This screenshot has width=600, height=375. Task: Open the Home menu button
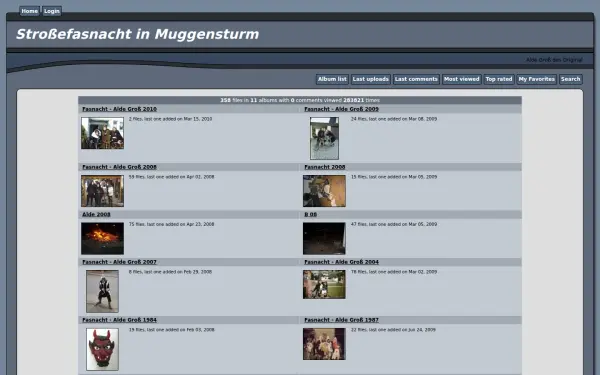29,11
